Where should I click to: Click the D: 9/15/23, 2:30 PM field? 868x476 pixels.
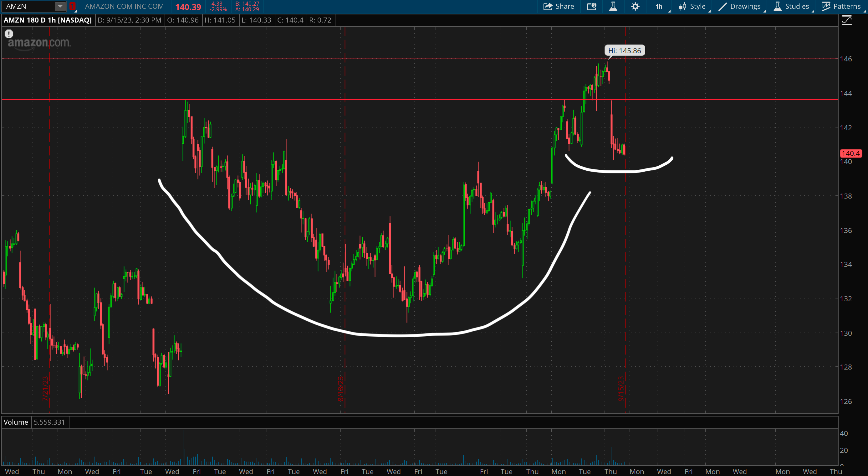tap(130, 20)
